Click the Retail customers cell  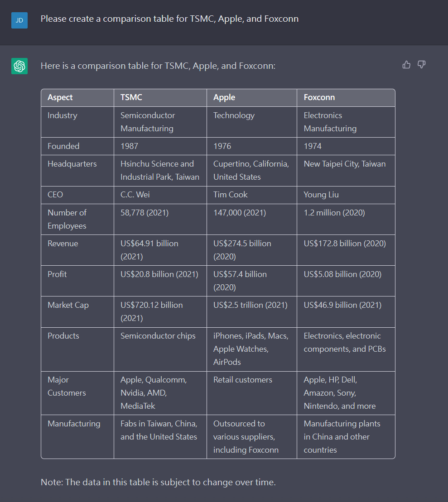[252, 393]
